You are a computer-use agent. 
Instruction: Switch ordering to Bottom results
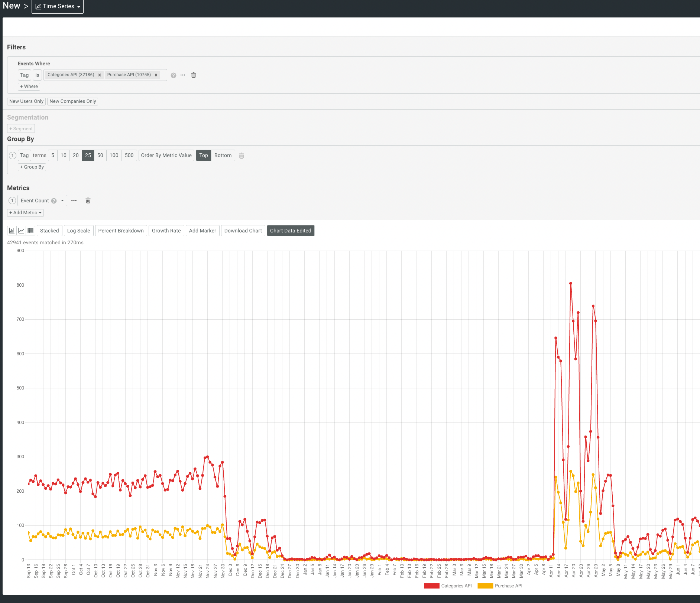pos(223,155)
